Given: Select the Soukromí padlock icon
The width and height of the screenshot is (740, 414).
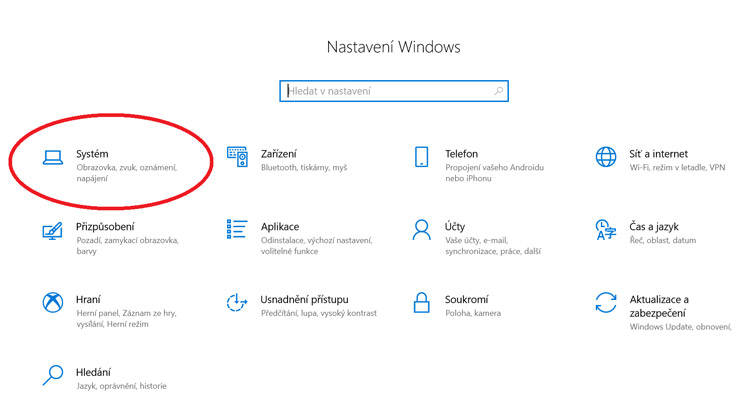Looking at the screenshot, I should click(421, 303).
